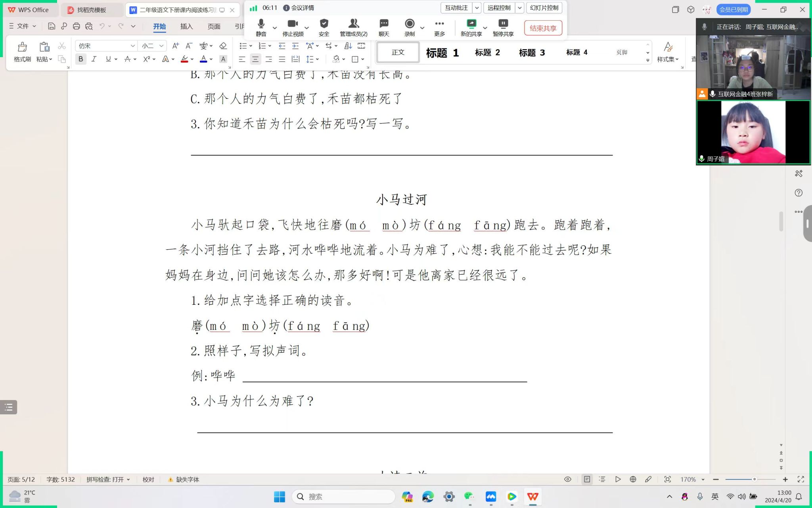Open the chat icon in meeting toolbar
812x508 pixels.
click(384, 24)
